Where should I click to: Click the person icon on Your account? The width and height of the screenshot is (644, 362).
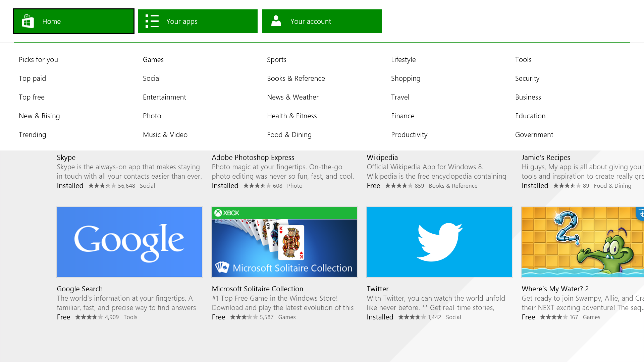pos(276,21)
